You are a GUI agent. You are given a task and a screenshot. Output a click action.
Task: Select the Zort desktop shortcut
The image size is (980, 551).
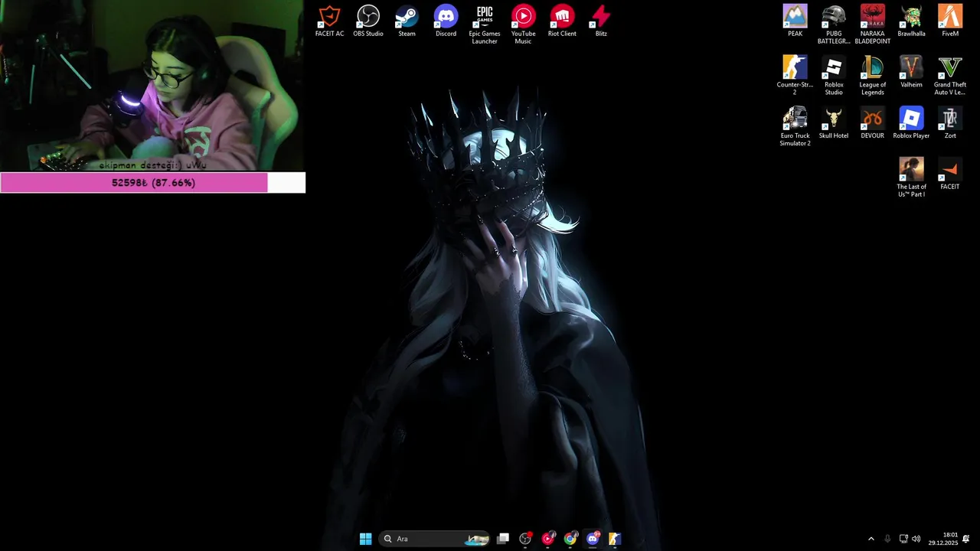tap(950, 123)
